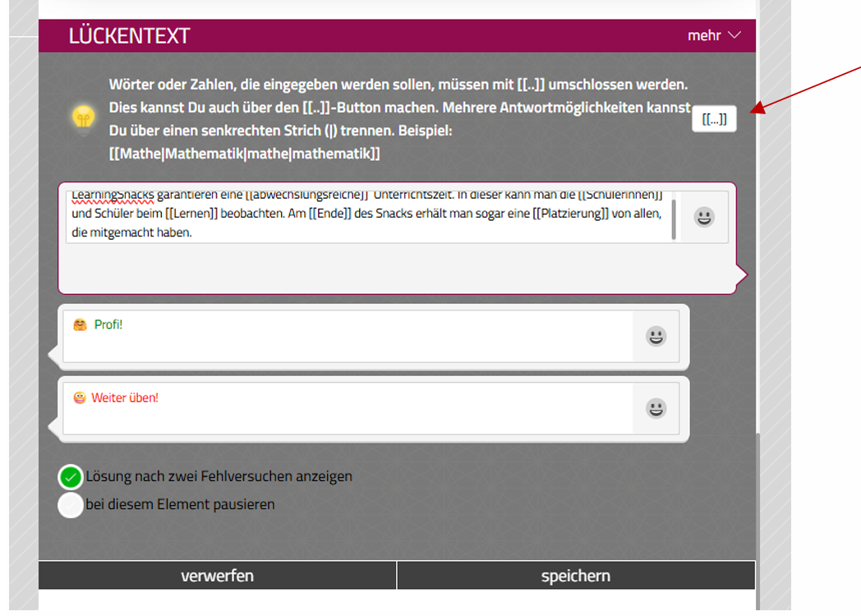Click verwerfen to discard changes

coord(217,576)
